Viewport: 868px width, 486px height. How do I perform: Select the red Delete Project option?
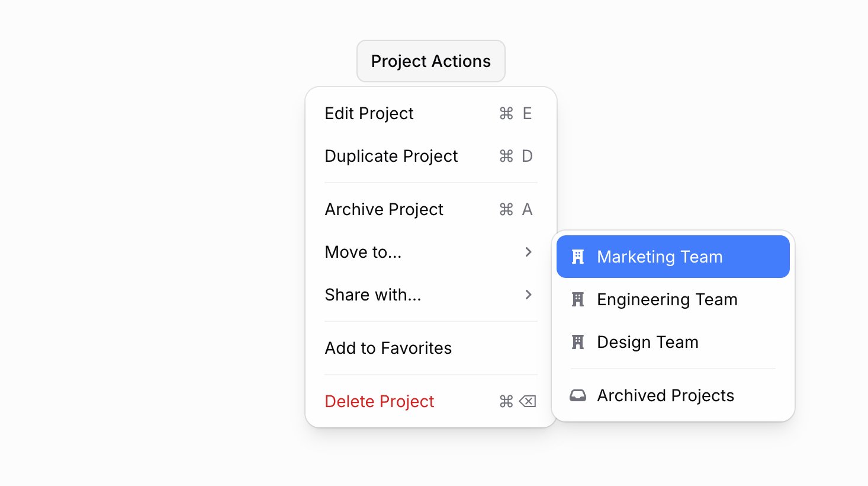tap(380, 401)
